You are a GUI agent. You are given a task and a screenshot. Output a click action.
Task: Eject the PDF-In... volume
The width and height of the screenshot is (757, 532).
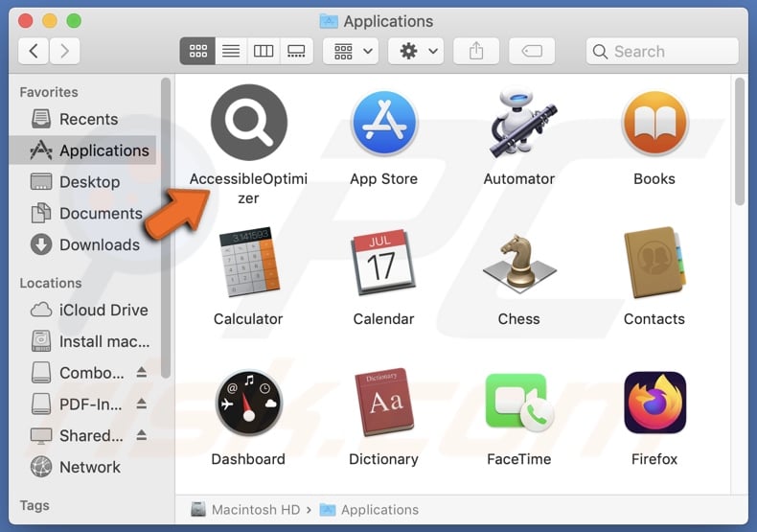(142, 404)
